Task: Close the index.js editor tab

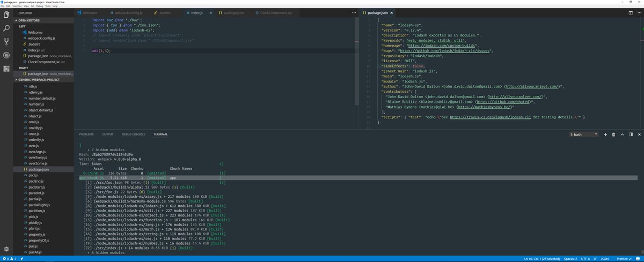Action: tap(211, 12)
